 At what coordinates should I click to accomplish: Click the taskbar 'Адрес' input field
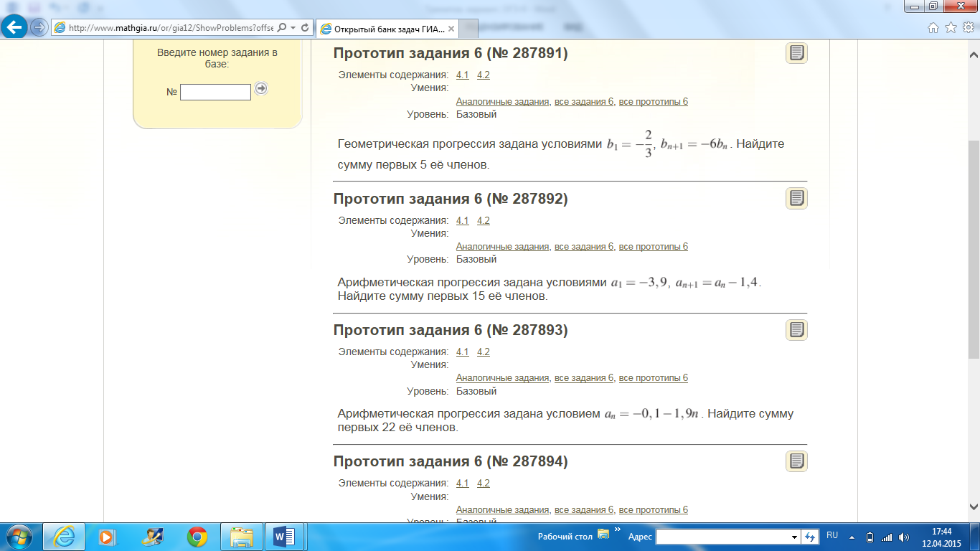pyautogui.click(x=722, y=537)
